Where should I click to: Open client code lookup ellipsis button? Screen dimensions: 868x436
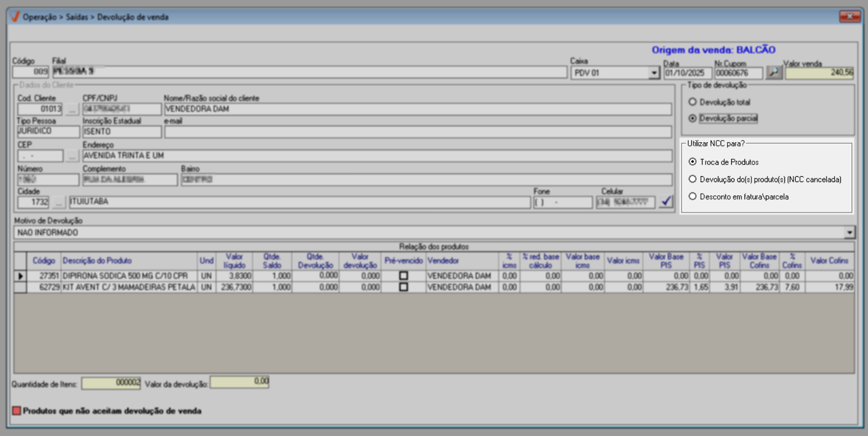[x=72, y=109]
